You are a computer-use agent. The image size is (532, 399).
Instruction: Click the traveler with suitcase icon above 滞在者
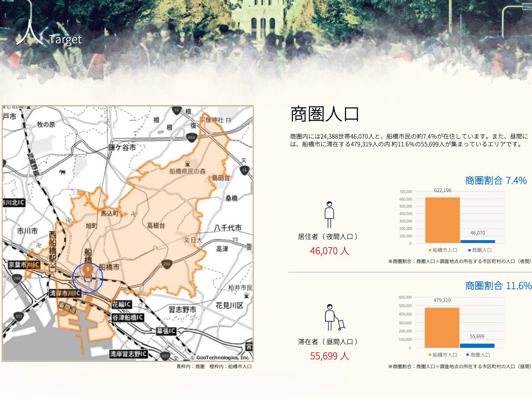pyautogui.click(x=334, y=318)
